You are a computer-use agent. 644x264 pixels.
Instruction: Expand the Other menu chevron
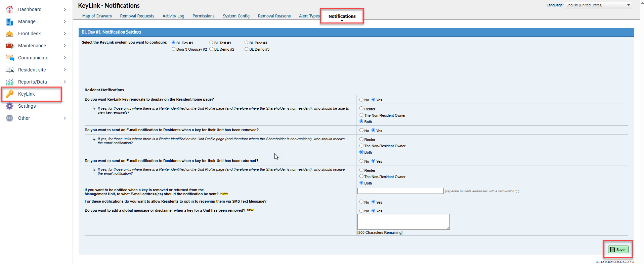[x=65, y=118]
